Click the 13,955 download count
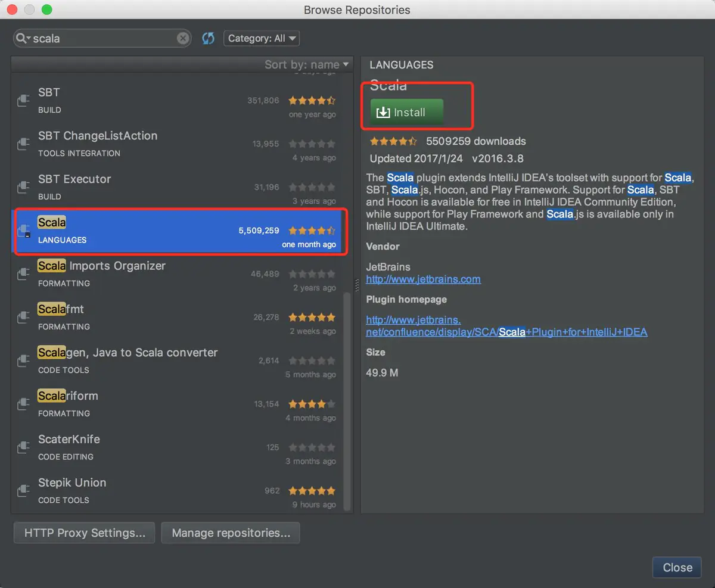Image resolution: width=715 pixels, height=588 pixels. click(266, 144)
